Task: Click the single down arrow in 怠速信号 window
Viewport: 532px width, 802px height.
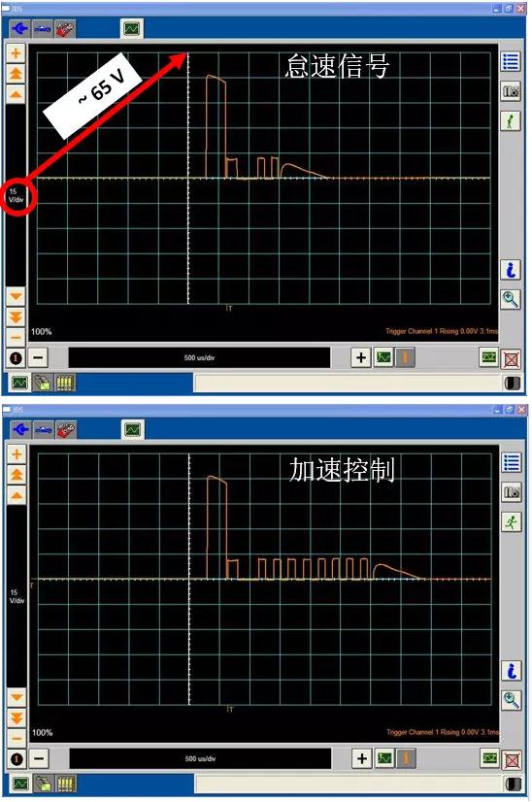Action: pos(16,296)
